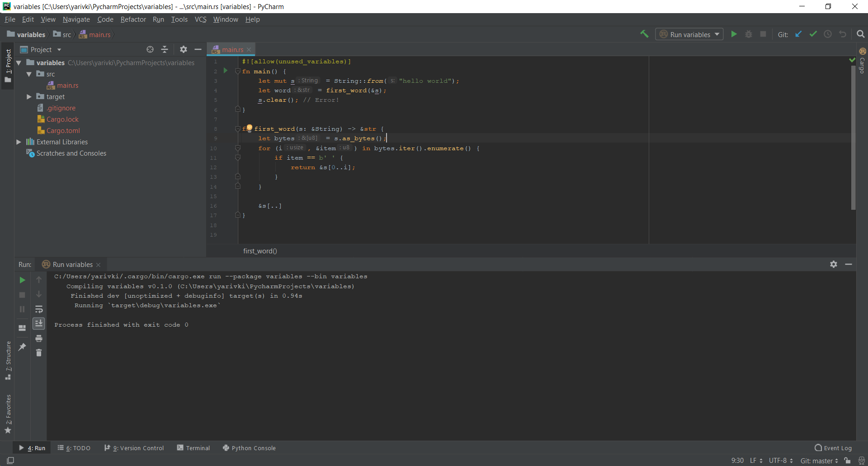Start debugging with the bug icon
Viewport: 868px width, 466px height.
tap(749, 34)
